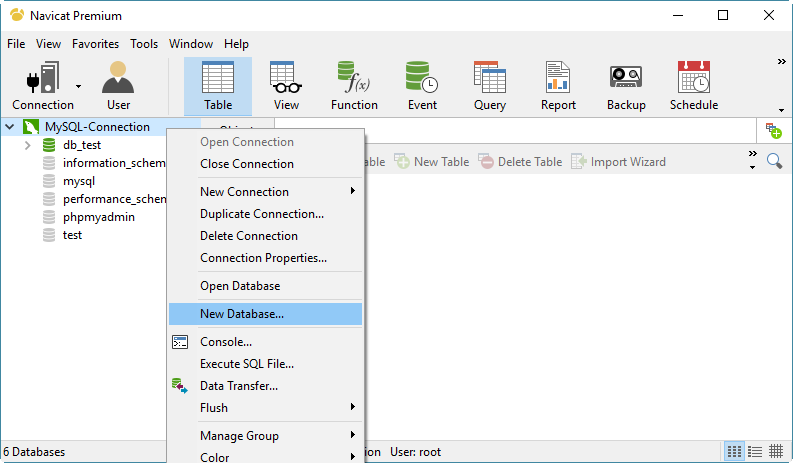The image size is (793, 463).
Task: Click the 'User: root' status text
Action: [x=415, y=452]
